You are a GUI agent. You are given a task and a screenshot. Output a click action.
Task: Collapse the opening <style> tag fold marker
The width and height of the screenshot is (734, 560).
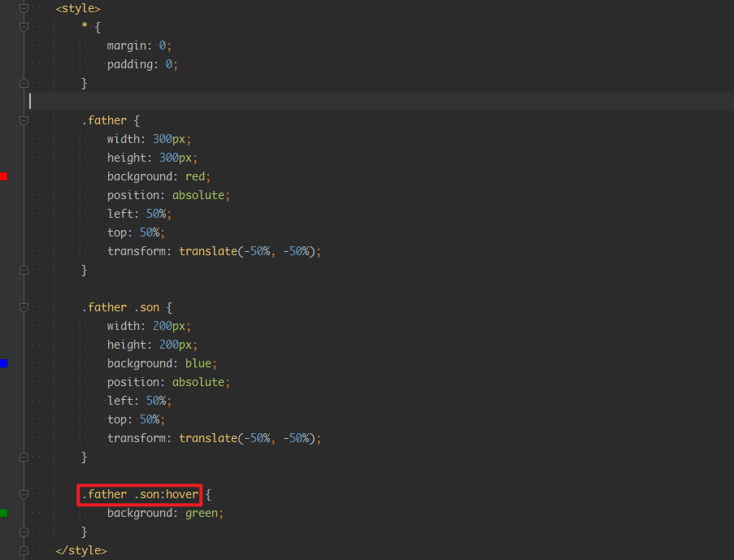point(24,8)
